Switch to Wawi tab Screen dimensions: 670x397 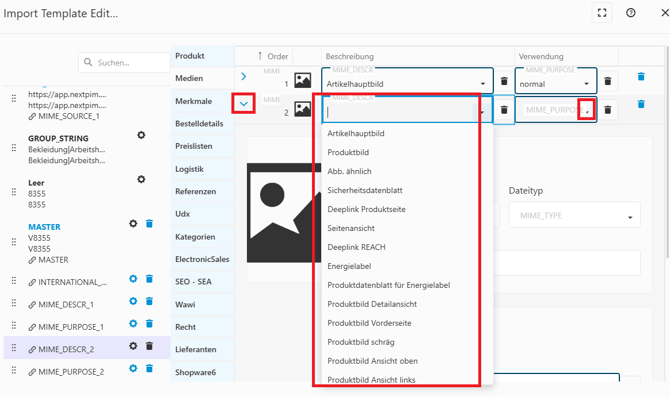202,304
